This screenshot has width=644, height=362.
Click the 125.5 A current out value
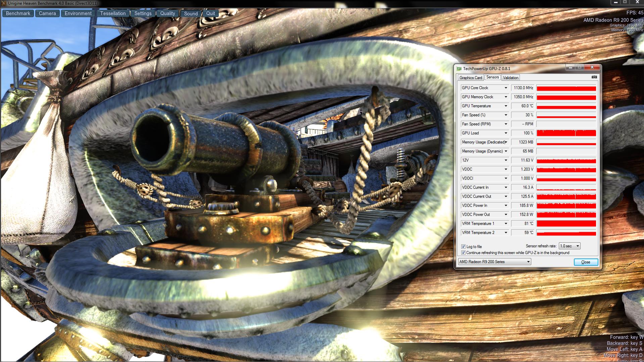(523, 197)
